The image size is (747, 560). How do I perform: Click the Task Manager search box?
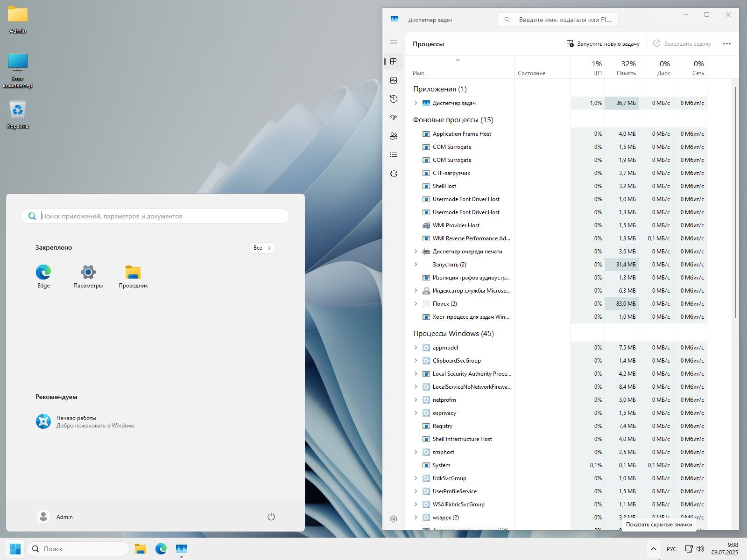(x=558, y=20)
